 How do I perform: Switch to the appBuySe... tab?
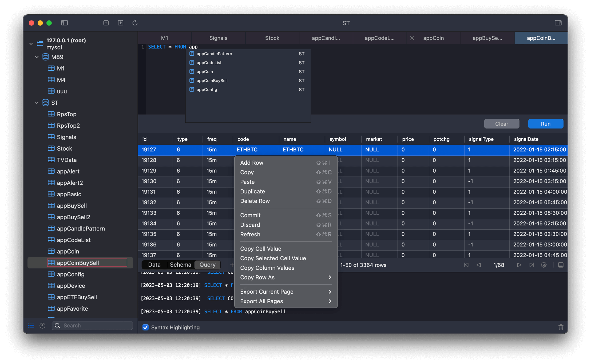pyautogui.click(x=487, y=38)
